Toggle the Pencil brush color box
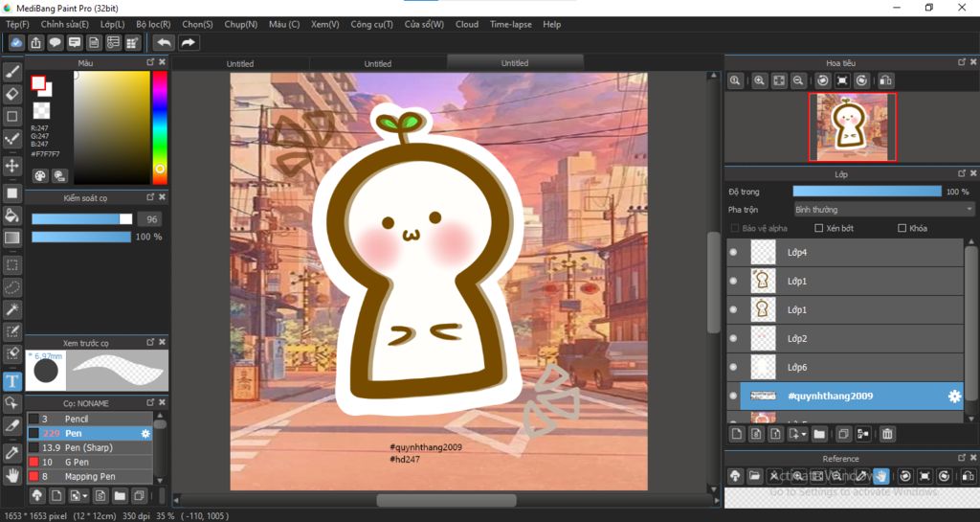Image resolution: width=980 pixels, height=522 pixels. coord(33,419)
